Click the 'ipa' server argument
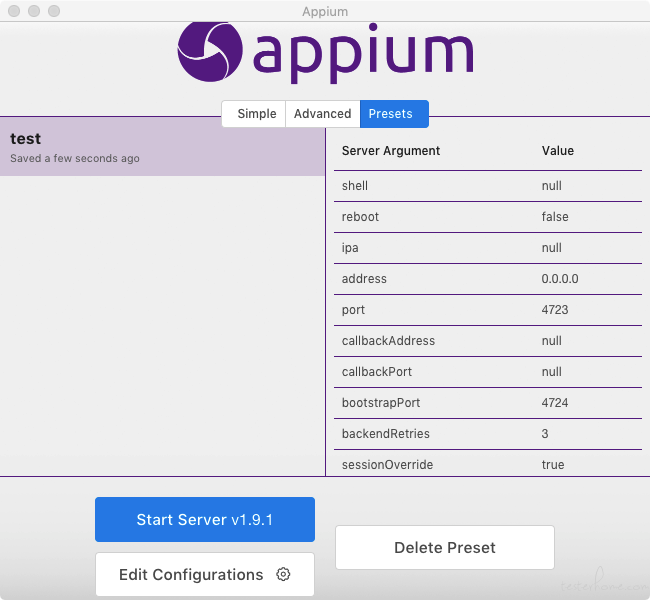 pyautogui.click(x=350, y=248)
